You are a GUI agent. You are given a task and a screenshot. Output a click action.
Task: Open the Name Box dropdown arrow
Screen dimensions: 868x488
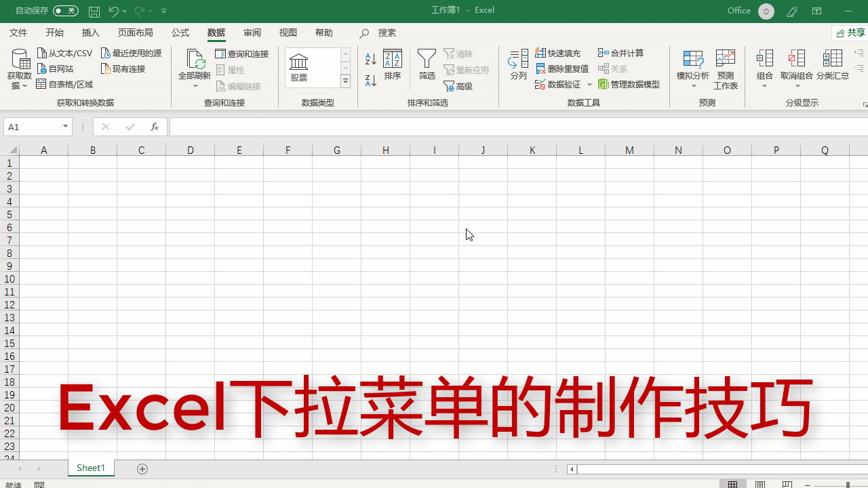click(65, 127)
